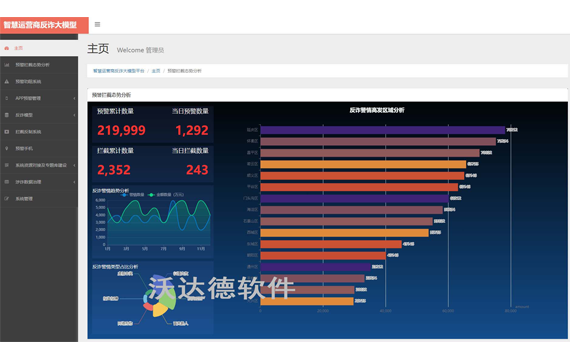Click the bar chart icon in sidebar
Screen dimensions: 570x360
click(7, 65)
